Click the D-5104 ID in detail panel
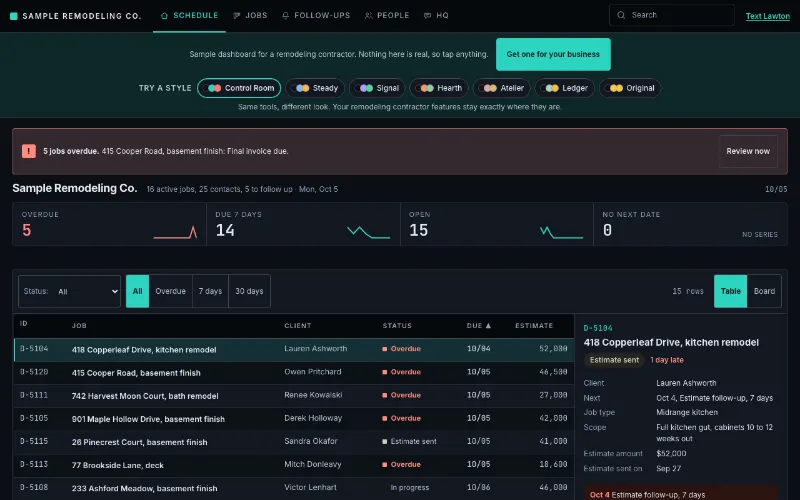This screenshot has height=500, width=800. tap(598, 328)
